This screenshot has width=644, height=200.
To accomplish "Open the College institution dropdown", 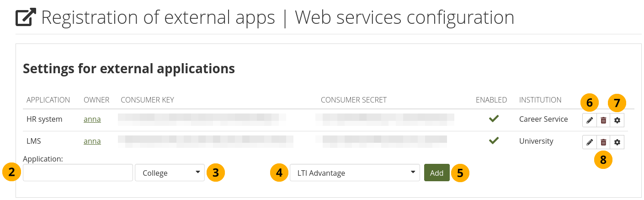I will (x=170, y=173).
